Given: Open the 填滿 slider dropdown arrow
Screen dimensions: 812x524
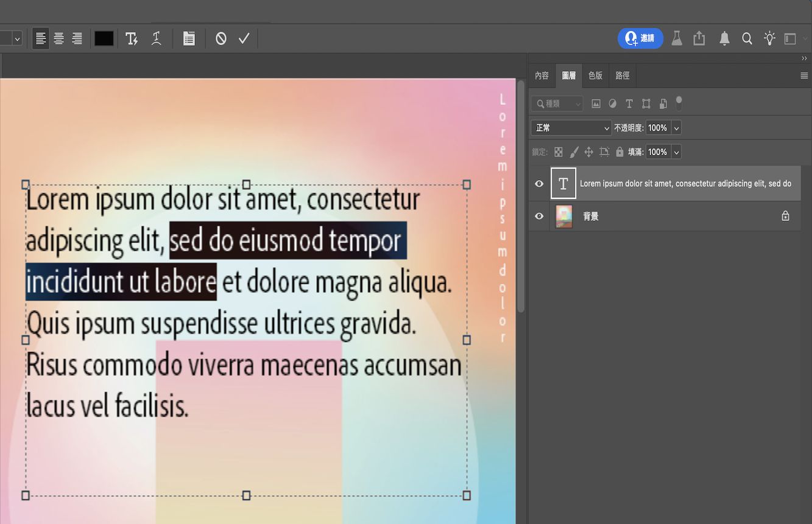Looking at the screenshot, I should [x=676, y=152].
